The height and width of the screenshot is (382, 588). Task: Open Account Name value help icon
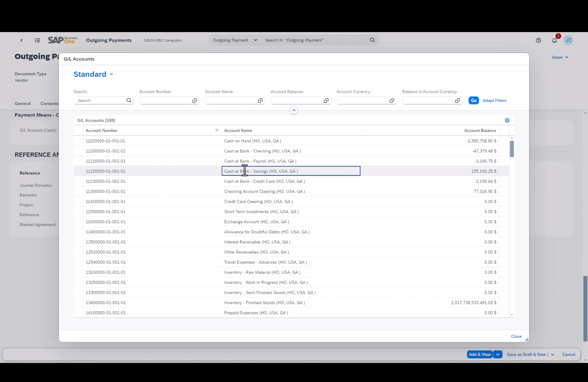260,101
